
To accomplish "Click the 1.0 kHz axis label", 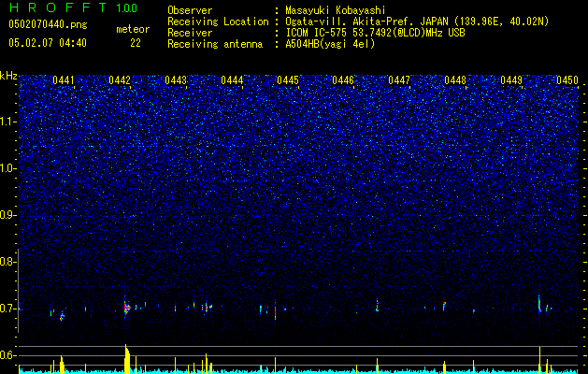I will 8,168.
